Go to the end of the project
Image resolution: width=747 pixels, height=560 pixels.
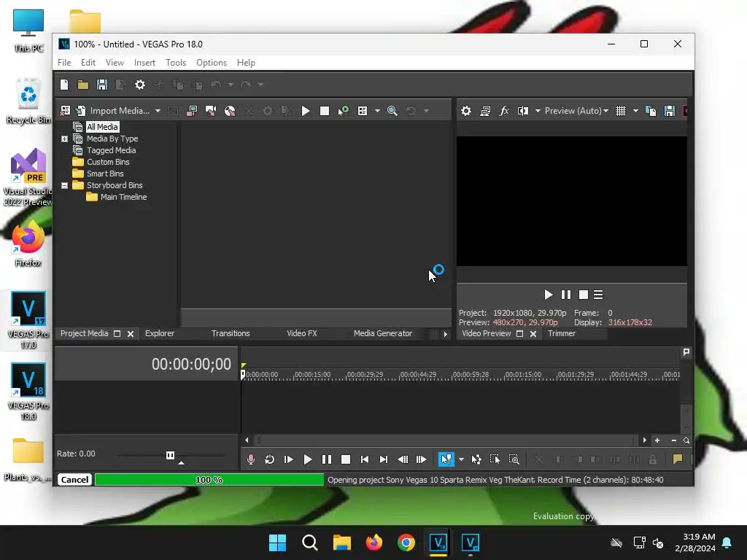point(384,459)
